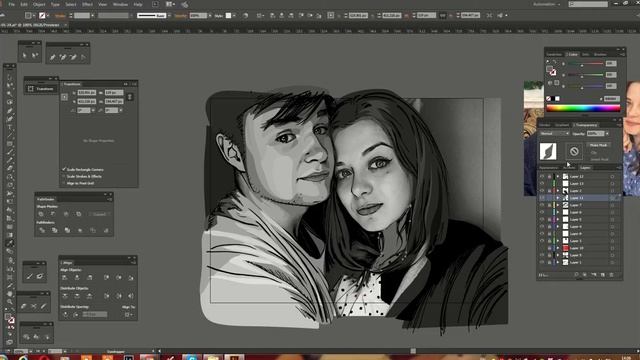This screenshot has width=640, height=360.
Task: Hide Layer 13 using its eye icon
Action: 542,184
